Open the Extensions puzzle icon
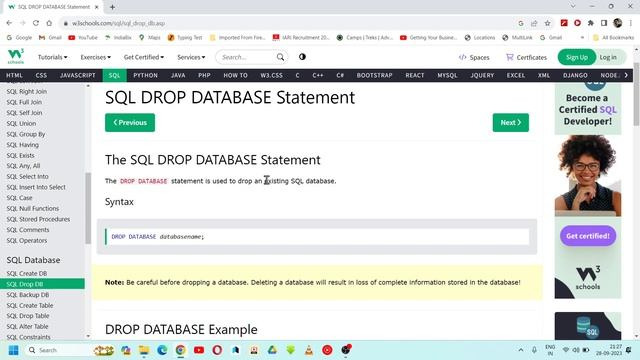The height and width of the screenshot is (360, 640). [x=591, y=23]
